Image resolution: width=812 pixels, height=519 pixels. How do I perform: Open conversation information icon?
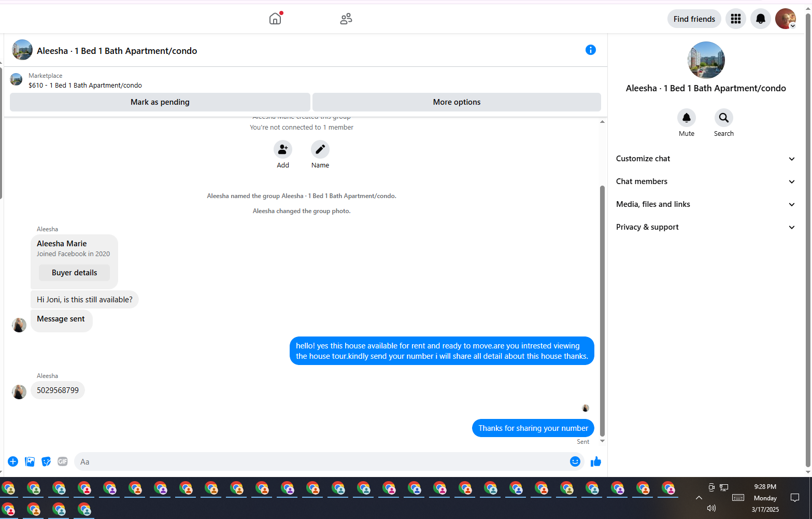click(x=591, y=50)
